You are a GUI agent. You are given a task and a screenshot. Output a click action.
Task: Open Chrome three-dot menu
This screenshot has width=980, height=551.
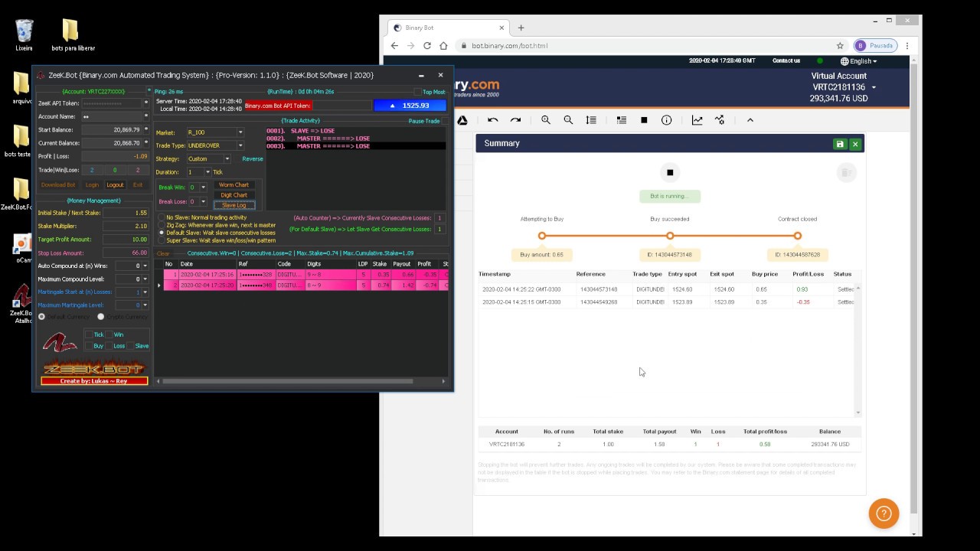(907, 46)
